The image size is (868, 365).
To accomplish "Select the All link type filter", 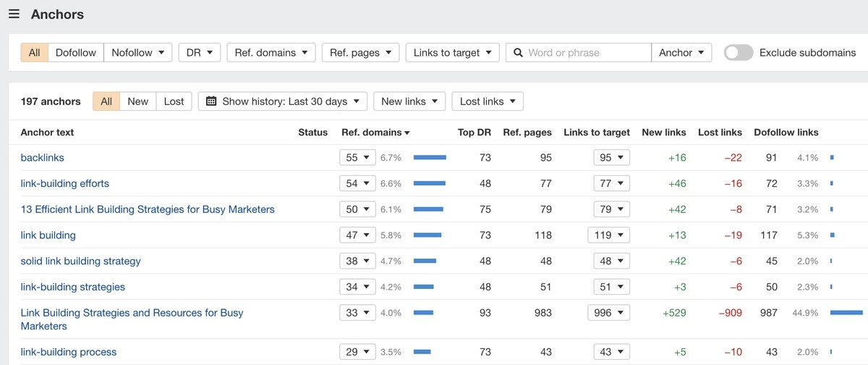I will coord(35,53).
